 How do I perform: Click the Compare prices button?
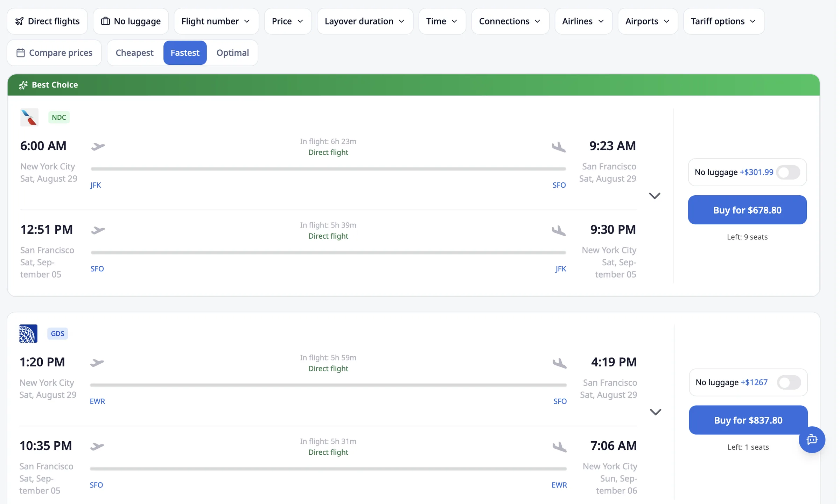point(54,53)
